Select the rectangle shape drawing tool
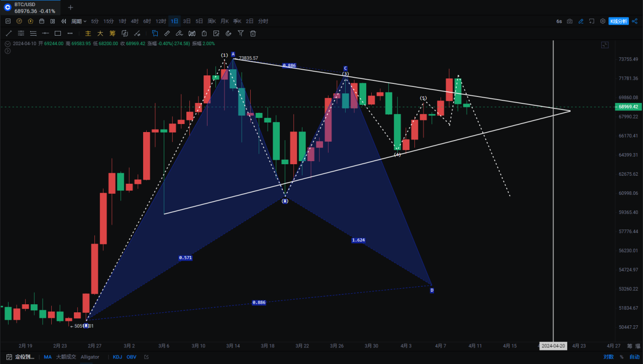The height and width of the screenshot is (364, 643). 58,34
